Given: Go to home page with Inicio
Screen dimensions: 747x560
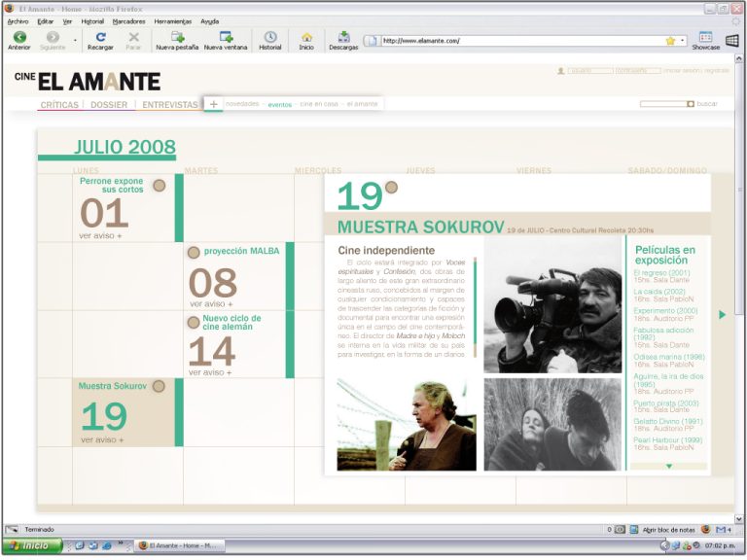Looking at the screenshot, I should pos(306,41).
